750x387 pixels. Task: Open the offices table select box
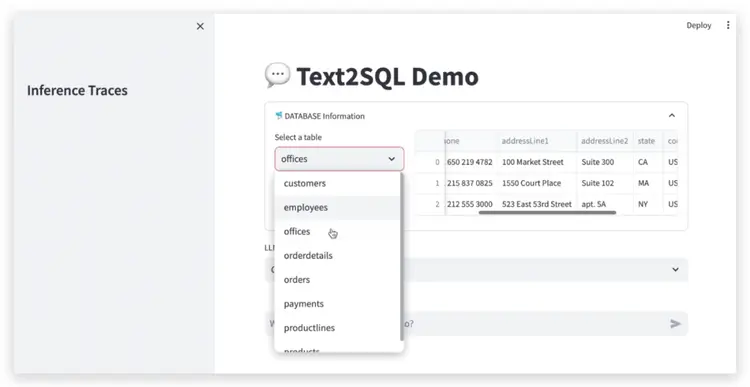click(339, 159)
